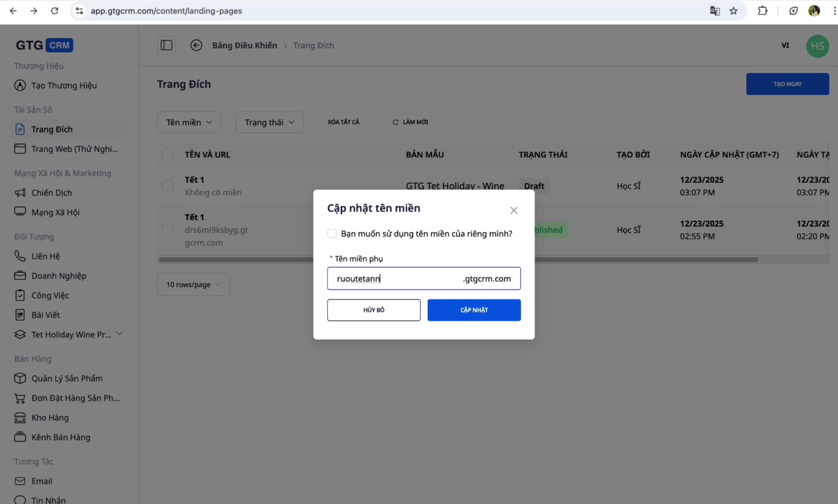Enable custom domain checkbox in dialog
This screenshot has width=838, height=504.
pyautogui.click(x=332, y=233)
